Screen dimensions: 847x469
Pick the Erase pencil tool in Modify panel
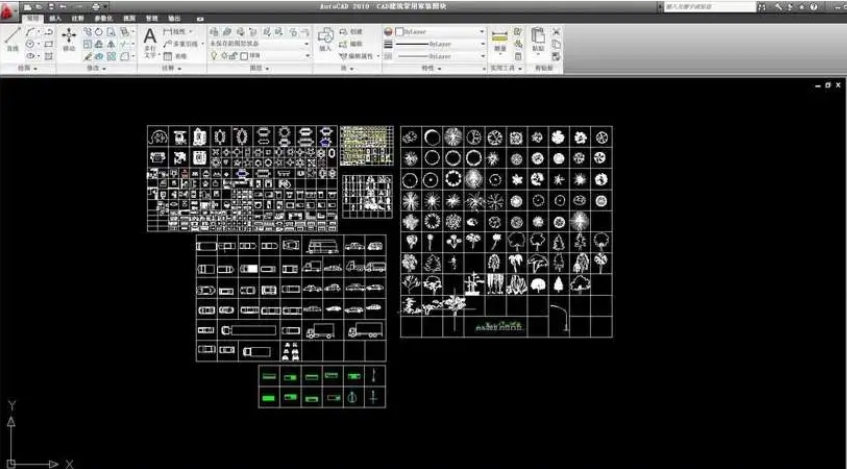click(88, 56)
